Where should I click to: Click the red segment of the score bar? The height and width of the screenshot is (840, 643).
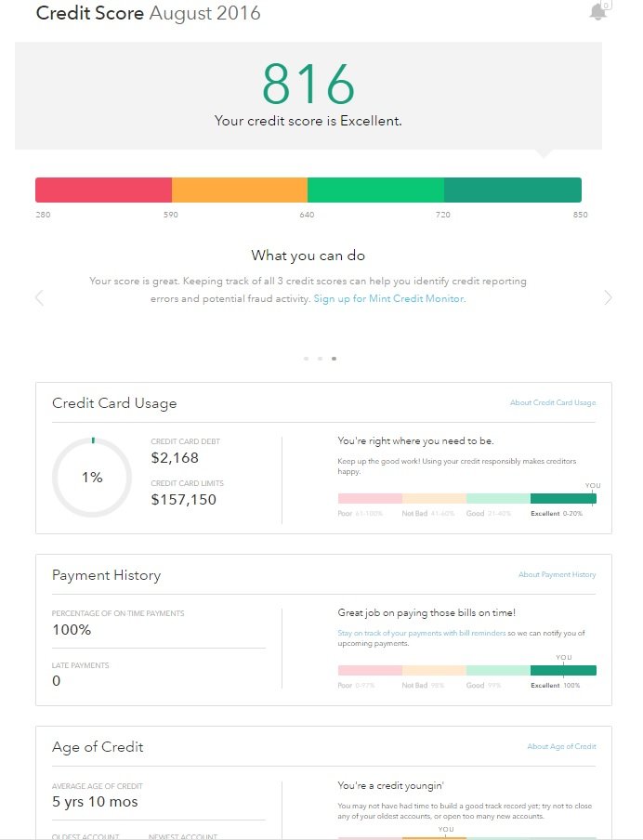103,190
